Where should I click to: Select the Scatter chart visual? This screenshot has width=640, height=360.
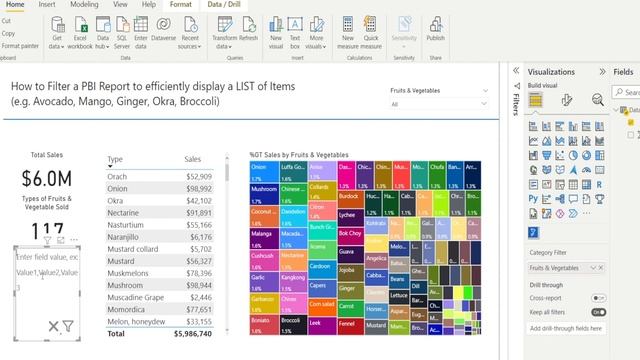tap(560, 156)
